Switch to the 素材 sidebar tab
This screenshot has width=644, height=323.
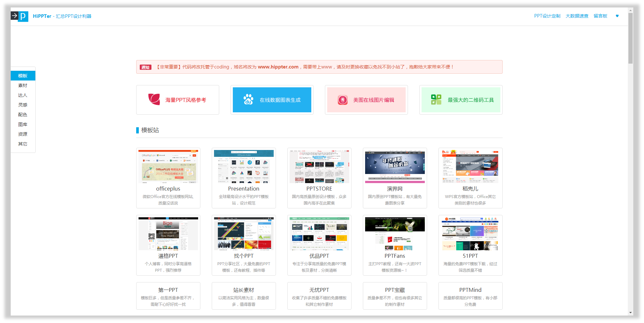(x=23, y=85)
